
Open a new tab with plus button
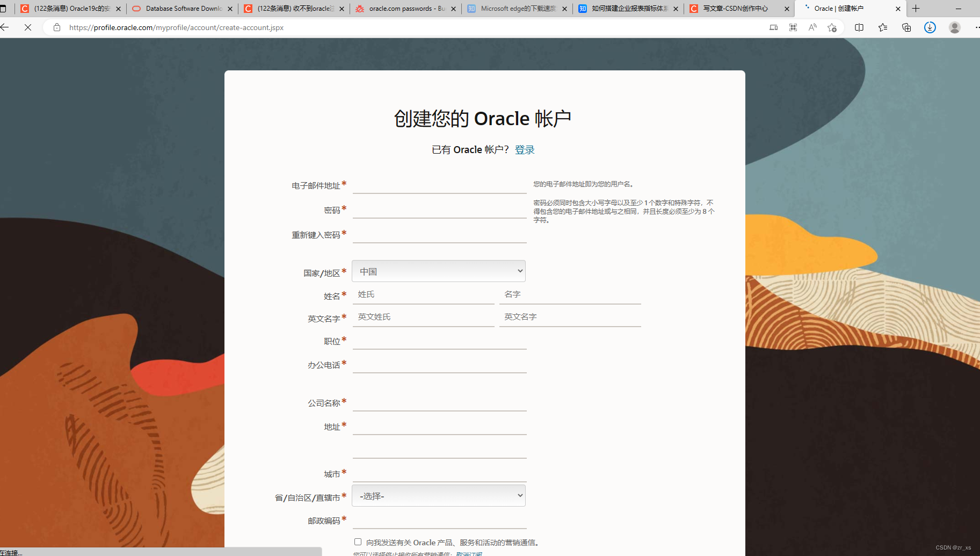click(x=916, y=9)
